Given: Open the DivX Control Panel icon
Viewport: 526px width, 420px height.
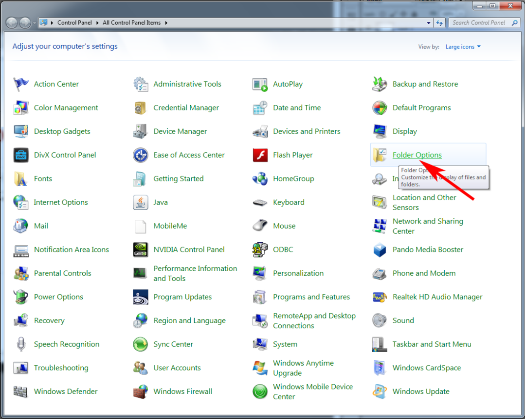Looking at the screenshot, I should [x=21, y=155].
